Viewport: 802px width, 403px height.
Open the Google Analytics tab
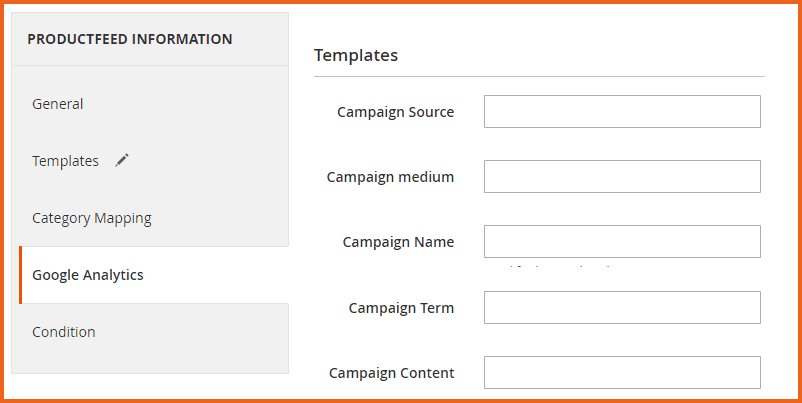pos(88,275)
